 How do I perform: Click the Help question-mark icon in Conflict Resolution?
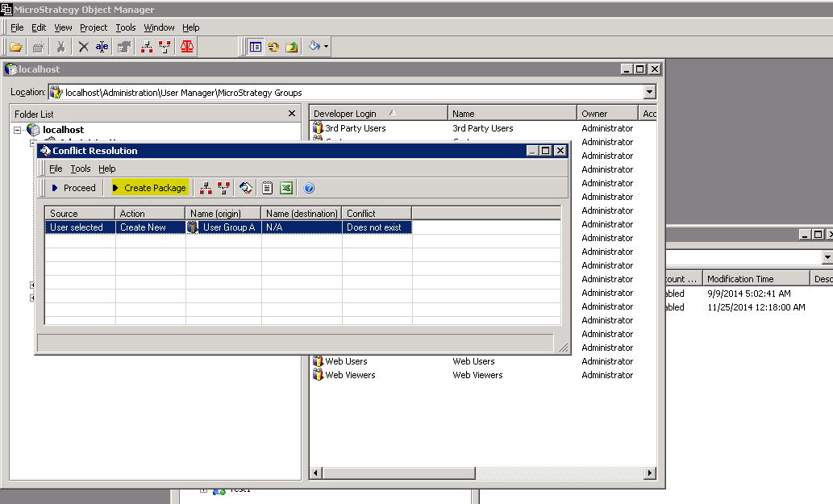pos(310,188)
